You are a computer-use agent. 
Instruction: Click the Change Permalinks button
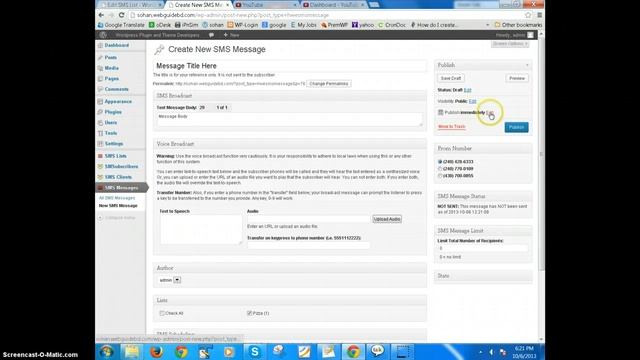coord(329,84)
